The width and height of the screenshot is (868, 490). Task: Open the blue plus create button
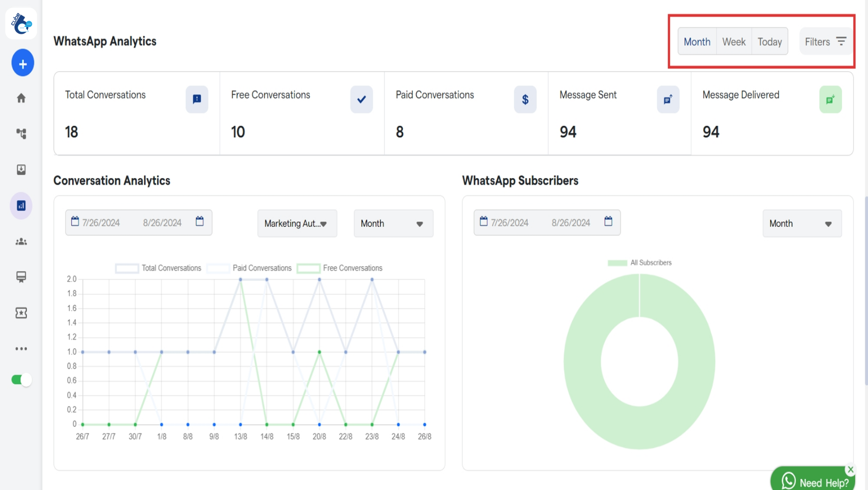click(x=22, y=62)
